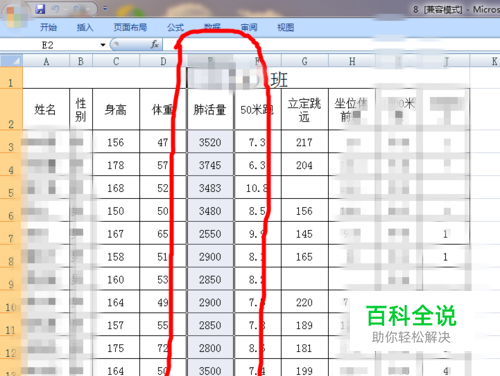Click the cell with 181
The height and width of the screenshot is (376, 500).
[x=305, y=347]
